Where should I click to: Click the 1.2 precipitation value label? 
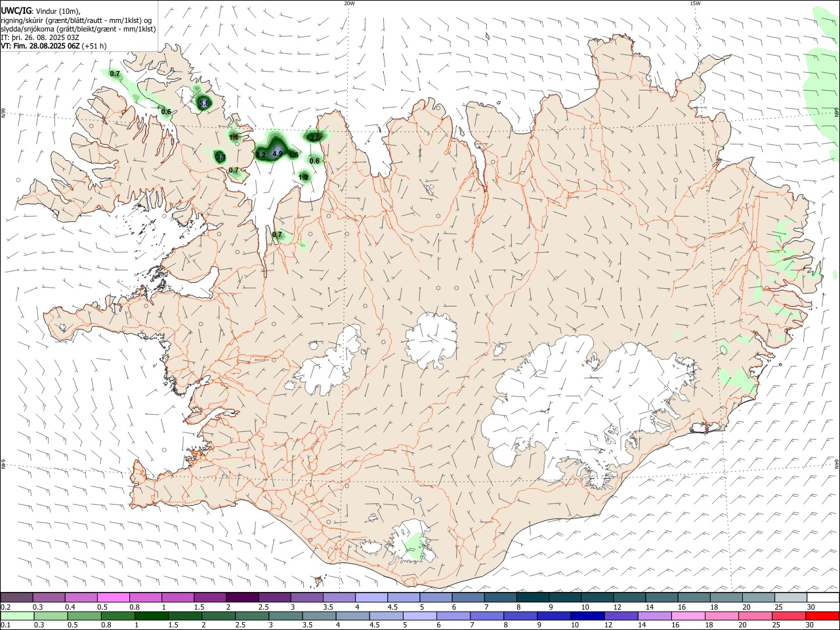tap(303, 177)
